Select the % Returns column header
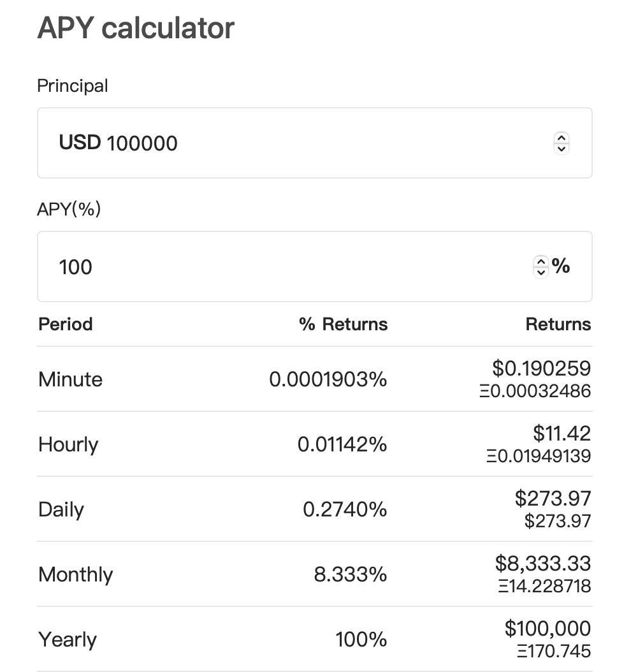Screen dimensions: 631x672 343,324
